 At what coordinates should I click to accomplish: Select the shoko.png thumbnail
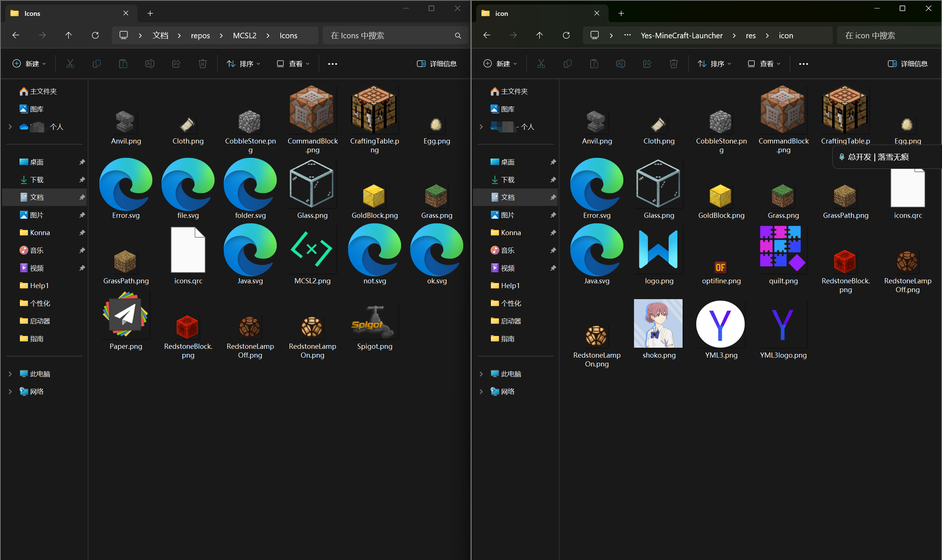[658, 324]
